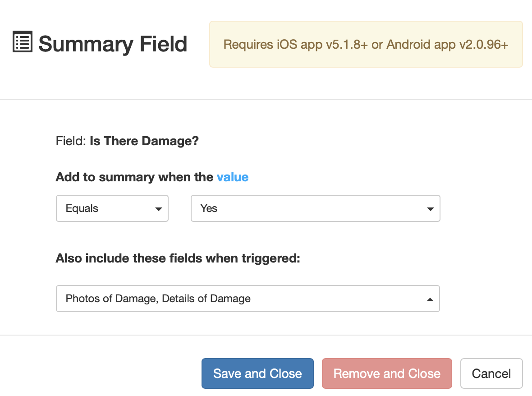
Task: Click the "Android app v2.0.96+" notice text
Action: point(447,45)
